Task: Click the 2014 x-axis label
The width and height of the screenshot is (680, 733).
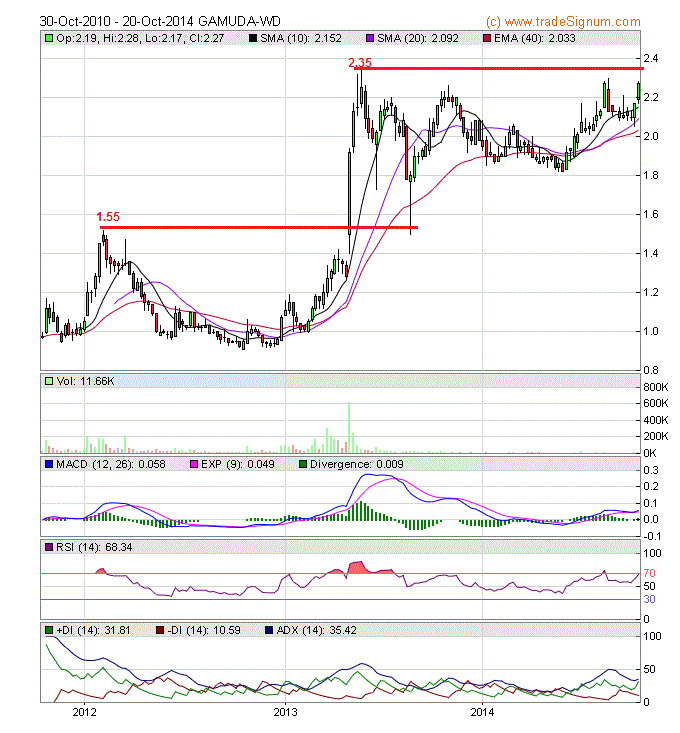Action: point(483,712)
